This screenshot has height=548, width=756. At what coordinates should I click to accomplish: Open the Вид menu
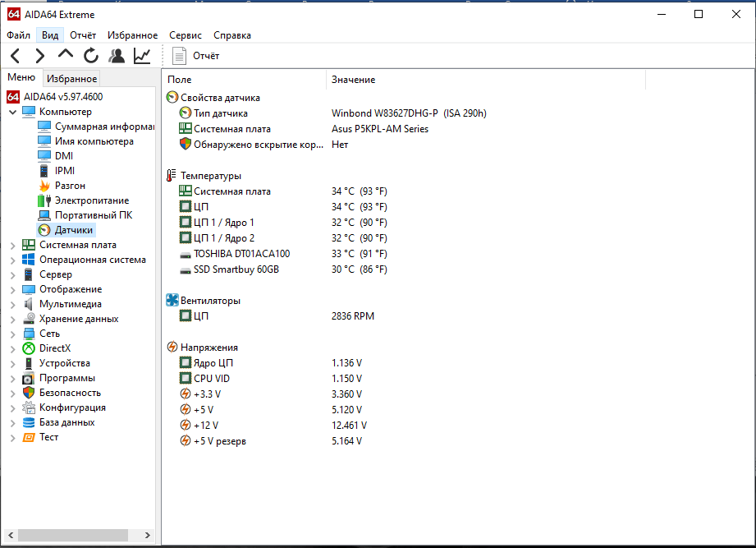[x=49, y=35]
